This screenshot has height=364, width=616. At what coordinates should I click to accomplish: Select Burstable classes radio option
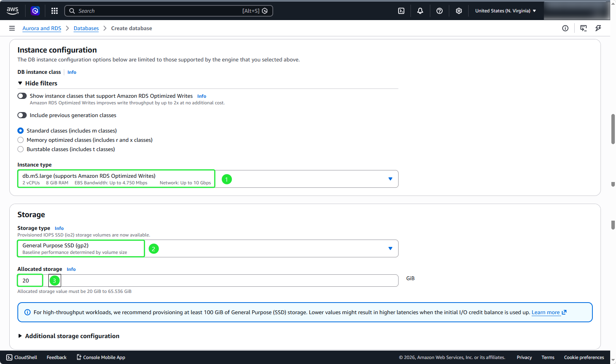[21, 149]
